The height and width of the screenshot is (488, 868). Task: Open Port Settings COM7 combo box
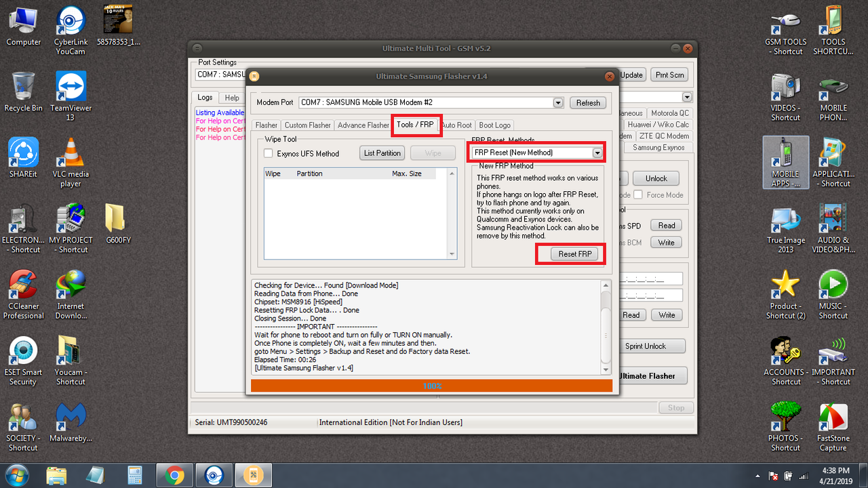point(220,75)
